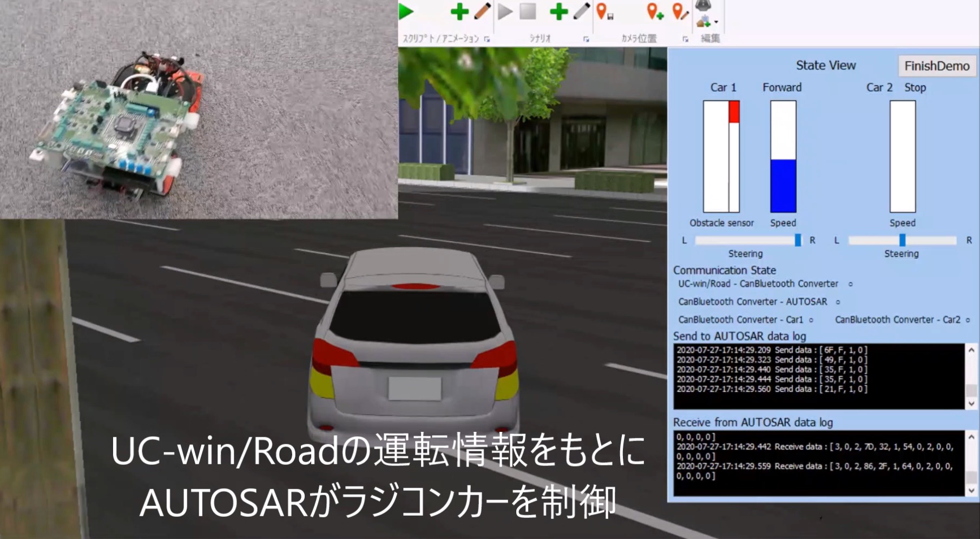Click the Car 1 blue speed bar
980x539 pixels.
[x=783, y=186]
